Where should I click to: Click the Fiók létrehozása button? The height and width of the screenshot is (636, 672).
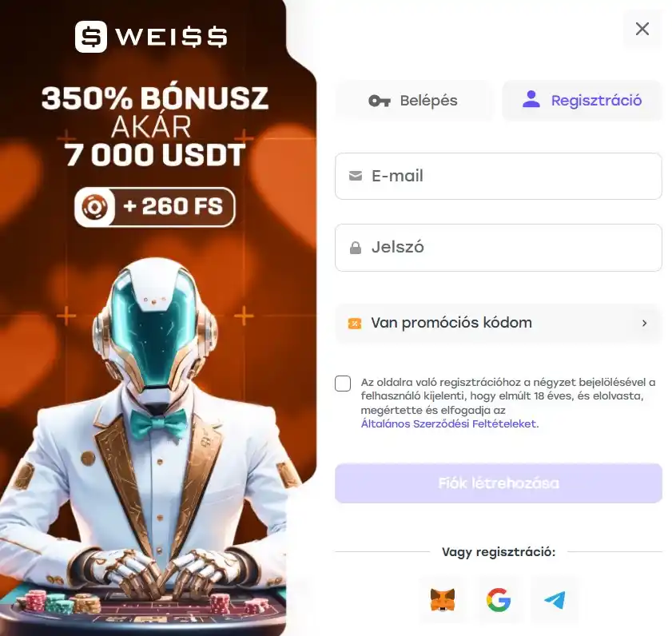499,483
